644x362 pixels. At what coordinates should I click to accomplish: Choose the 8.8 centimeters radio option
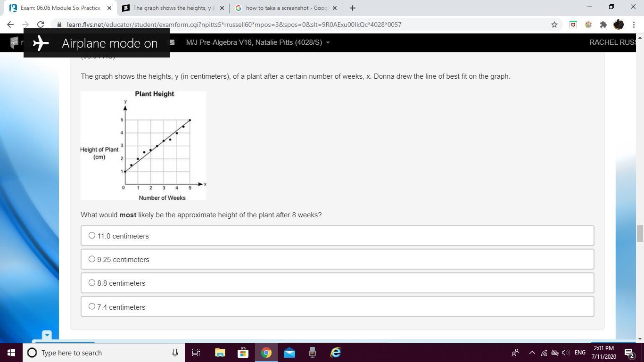tap(92, 282)
